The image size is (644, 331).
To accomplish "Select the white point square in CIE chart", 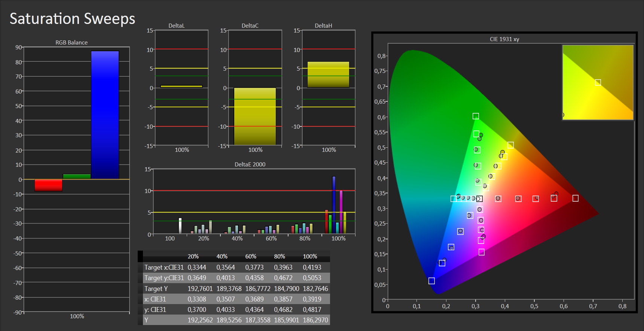I will 479,199.
